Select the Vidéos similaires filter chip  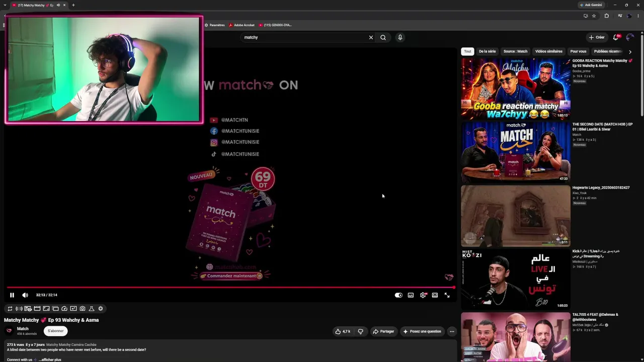pyautogui.click(x=549, y=51)
